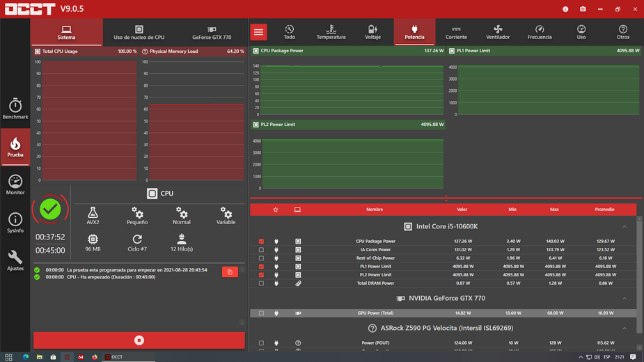Click the green checkmark status indicator
Image resolution: width=644 pixels, height=362 pixels.
(50, 209)
